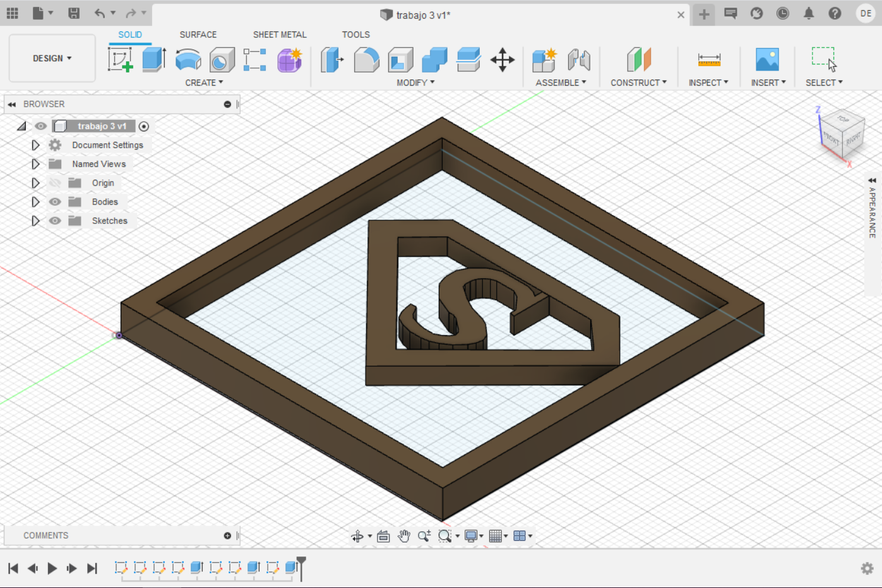Open the SELECT menu
The height and width of the screenshot is (588, 882).
coord(824,83)
